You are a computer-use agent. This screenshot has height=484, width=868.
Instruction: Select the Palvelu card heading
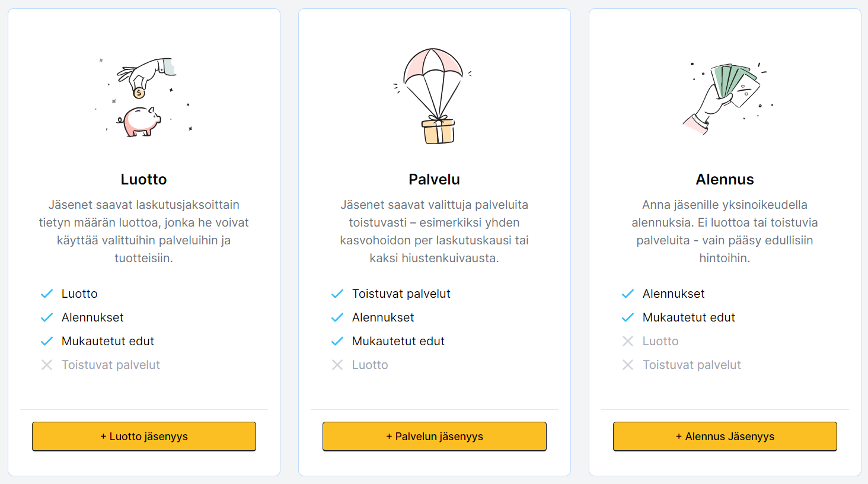[x=434, y=179]
